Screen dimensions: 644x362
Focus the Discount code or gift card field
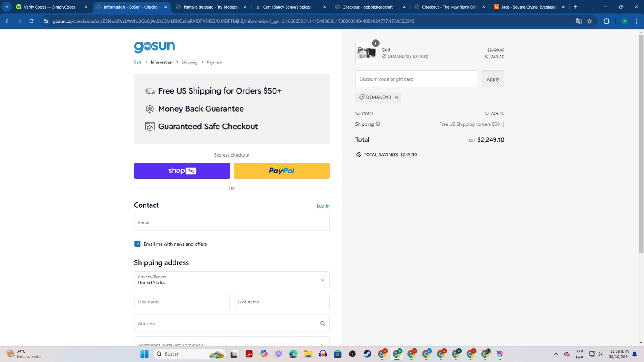pyautogui.click(x=416, y=79)
